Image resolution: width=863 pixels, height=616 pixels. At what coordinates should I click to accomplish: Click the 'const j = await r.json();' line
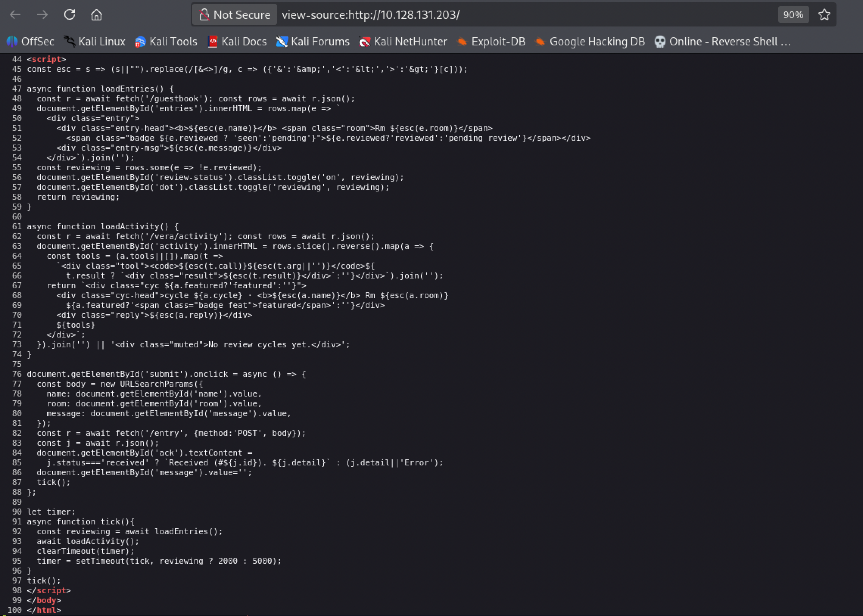[98, 443]
